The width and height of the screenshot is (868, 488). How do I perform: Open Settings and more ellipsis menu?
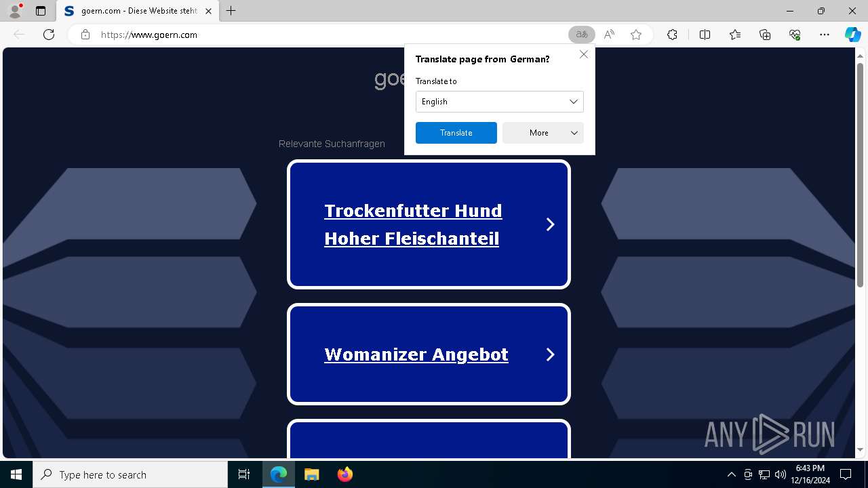coord(825,35)
